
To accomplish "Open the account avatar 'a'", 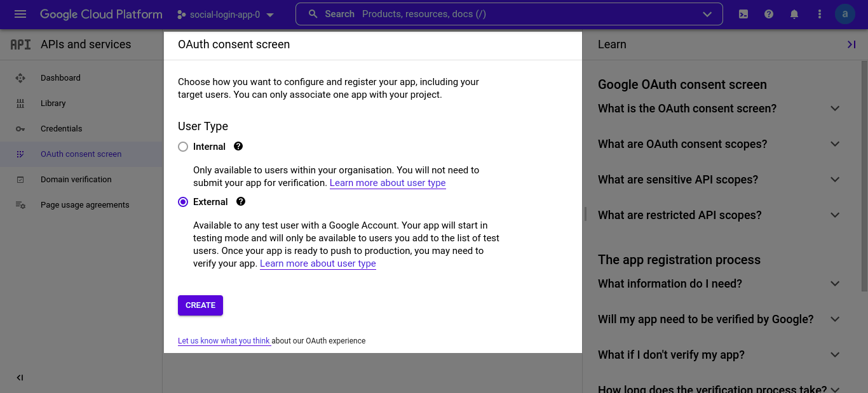I will (x=845, y=14).
